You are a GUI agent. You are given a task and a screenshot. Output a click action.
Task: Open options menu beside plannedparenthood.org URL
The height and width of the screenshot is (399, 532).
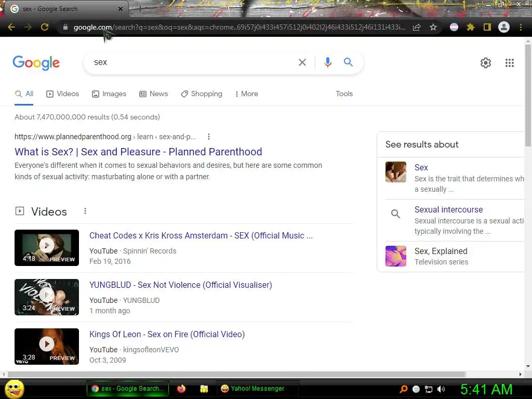(x=209, y=137)
